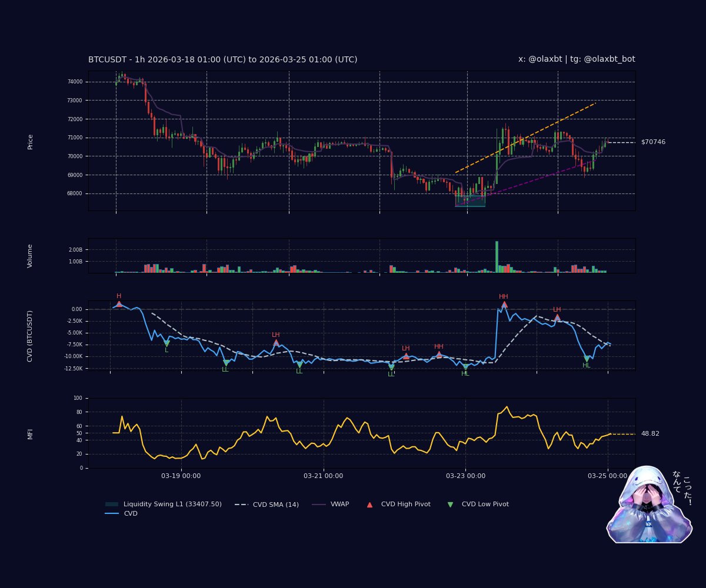
Task: Click the red CVD High Pivot legend triangle
Action: pyautogui.click(x=369, y=505)
